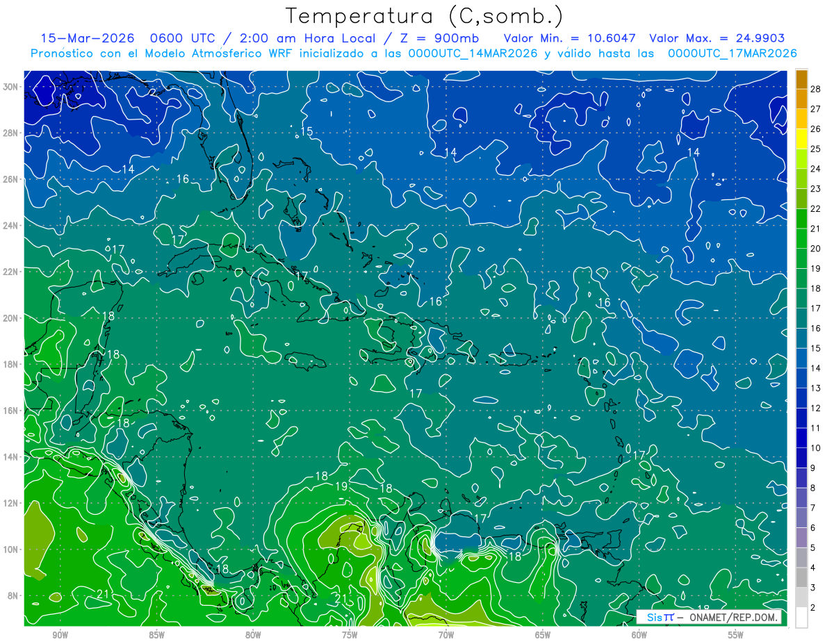Viewport: 834px width, 644px height.
Task: Click color legend value "7"
Action: point(813,508)
